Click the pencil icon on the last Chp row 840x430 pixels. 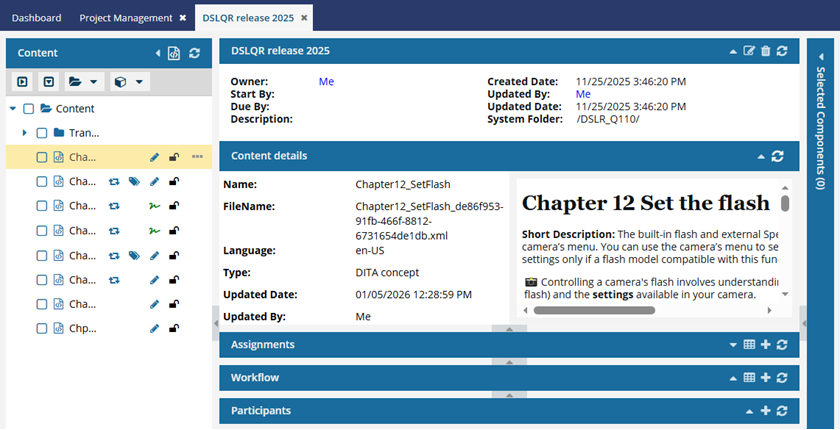click(154, 328)
